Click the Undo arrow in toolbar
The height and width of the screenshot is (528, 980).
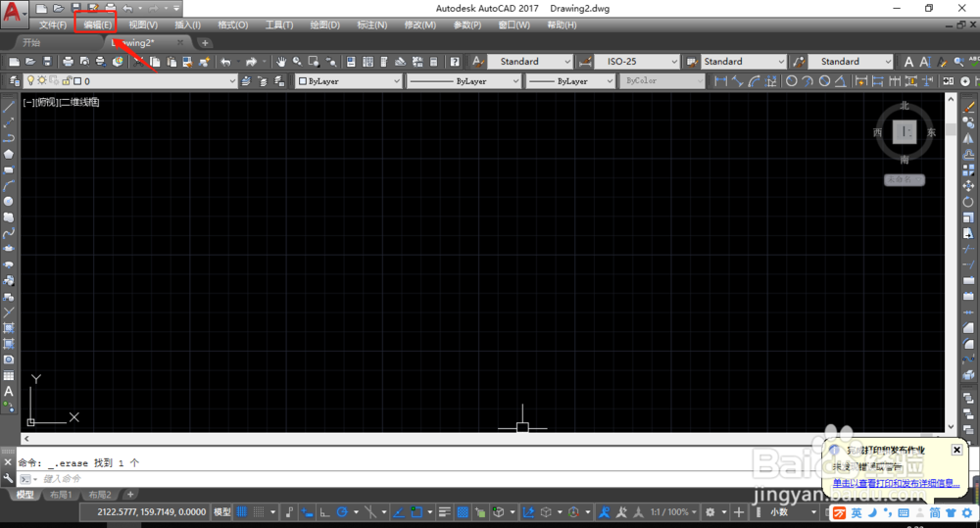(225, 62)
